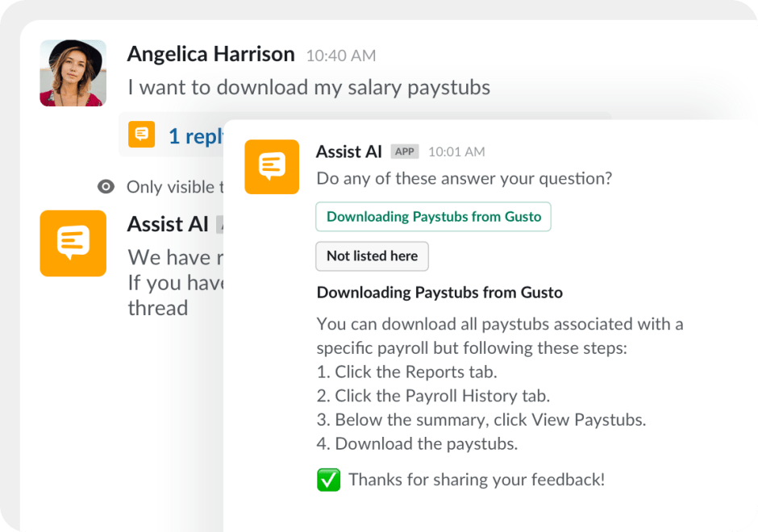Image resolution: width=758 pixels, height=532 pixels.
Task: Open the 1 reply thread link
Action: [195, 136]
